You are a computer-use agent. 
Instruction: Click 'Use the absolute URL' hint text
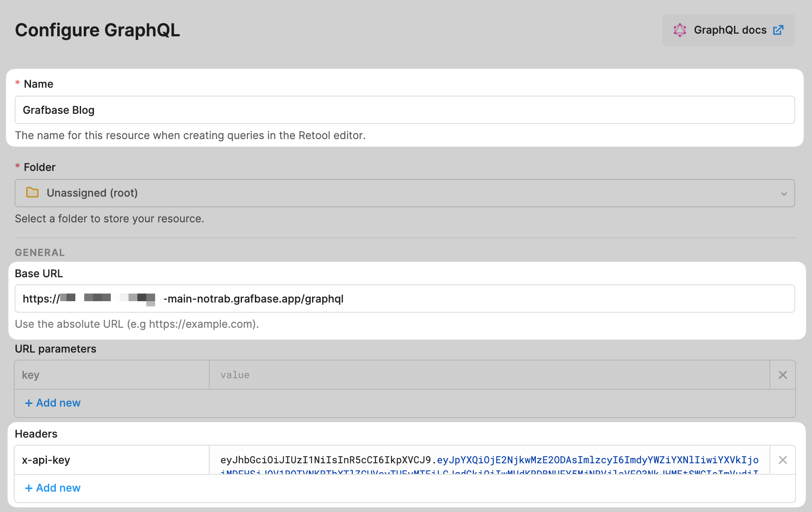(137, 324)
